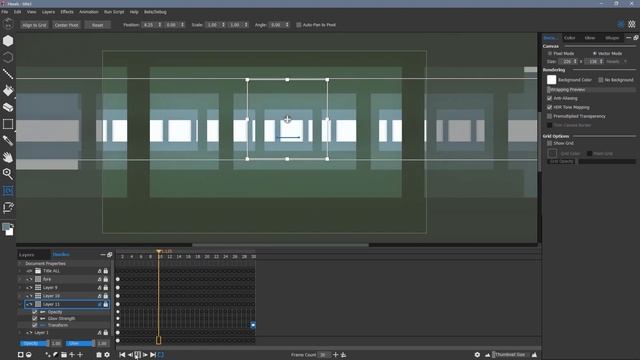Jump to first frame of animation
The height and width of the screenshot is (360, 640).
point(122,355)
